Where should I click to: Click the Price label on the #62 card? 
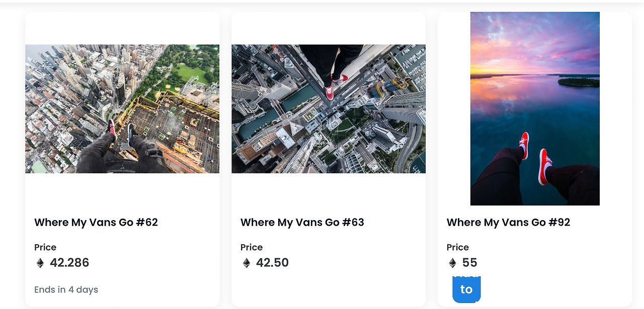click(45, 247)
